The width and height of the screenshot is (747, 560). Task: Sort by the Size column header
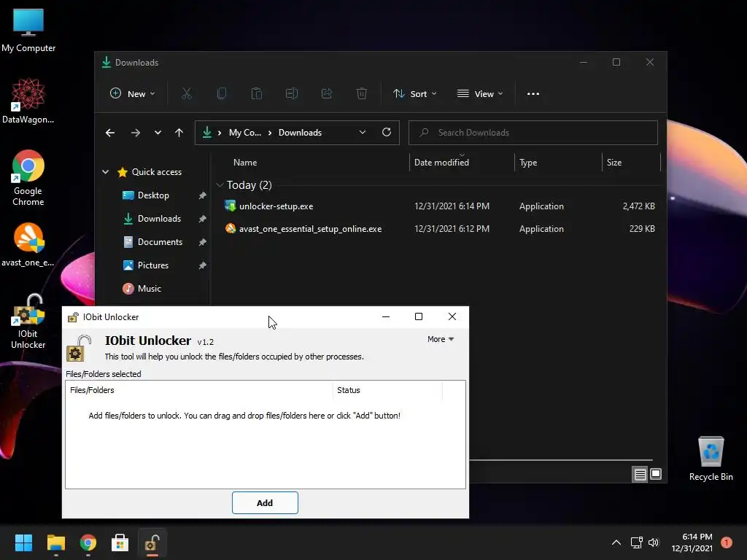[x=614, y=163]
